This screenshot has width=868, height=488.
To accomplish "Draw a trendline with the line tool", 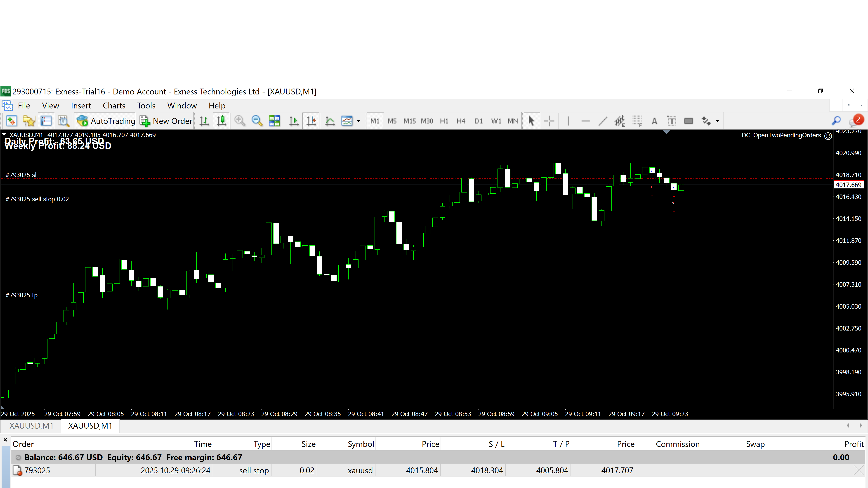I will (x=602, y=121).
